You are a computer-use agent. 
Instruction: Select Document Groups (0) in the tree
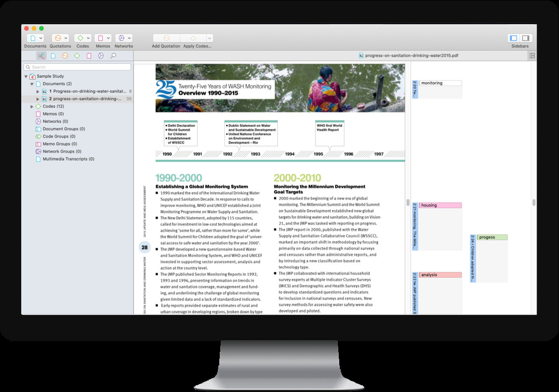click(64, 129)
